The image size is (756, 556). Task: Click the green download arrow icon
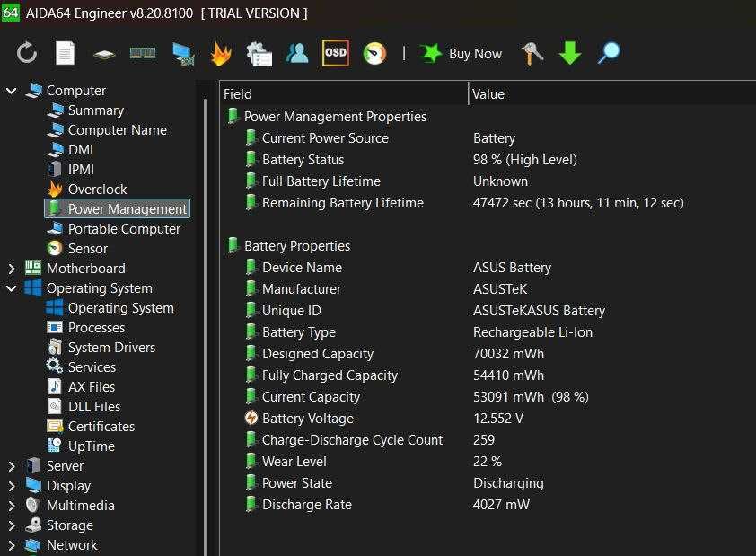click(x=570, y=53)
